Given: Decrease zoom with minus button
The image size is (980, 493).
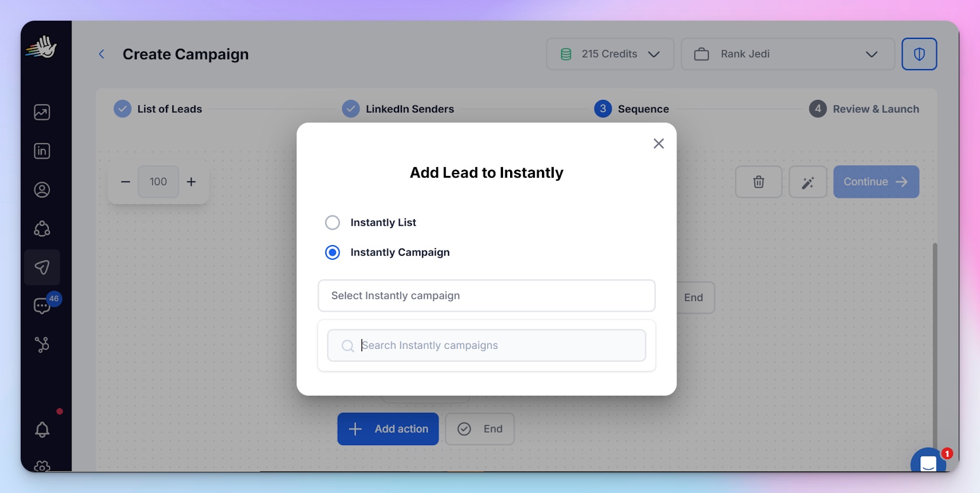Looking at the screenshot, I should pyautogui.click(x=125, y=182).
